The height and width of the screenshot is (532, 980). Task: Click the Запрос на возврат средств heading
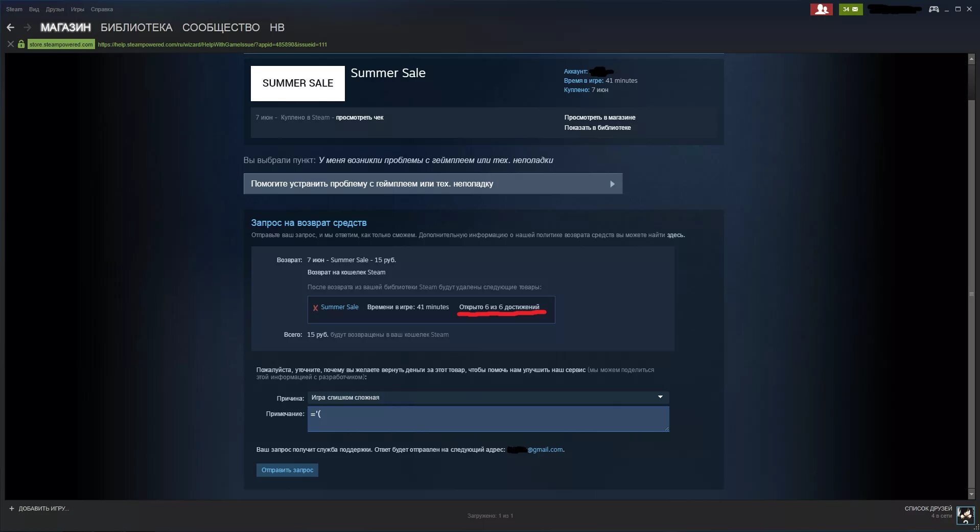309,223
